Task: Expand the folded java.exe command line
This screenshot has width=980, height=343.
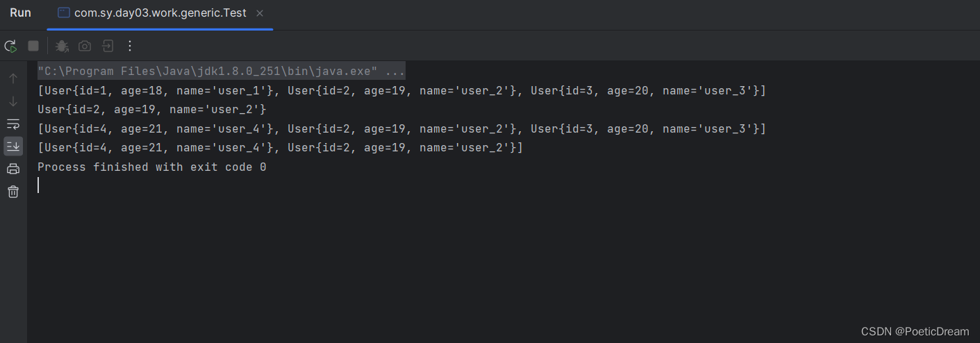Action: (221, 72)
